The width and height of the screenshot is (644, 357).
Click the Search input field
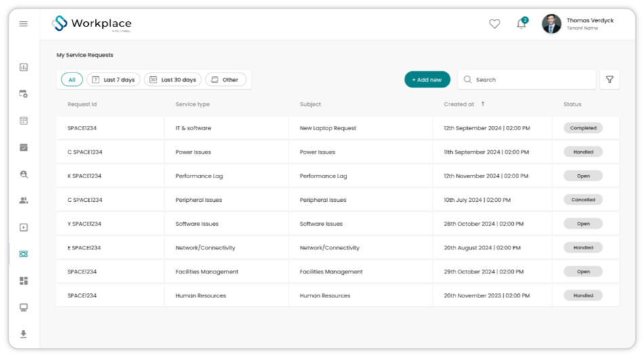click(527, 80)
